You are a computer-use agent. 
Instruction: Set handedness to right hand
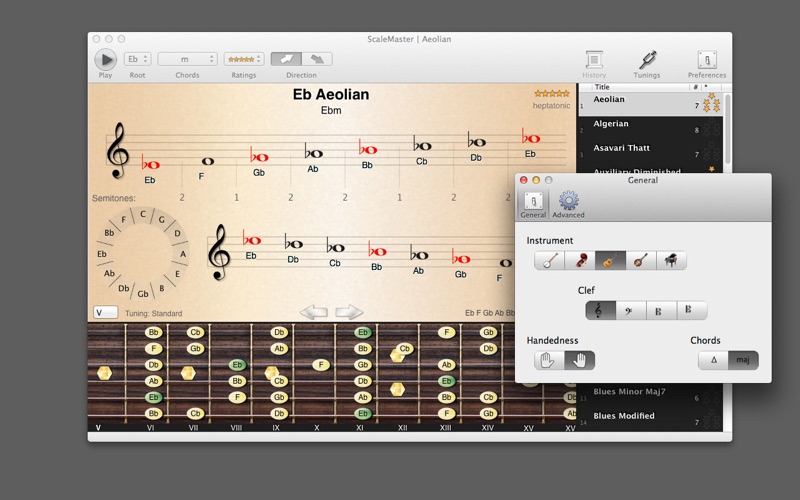coord(580,360)
